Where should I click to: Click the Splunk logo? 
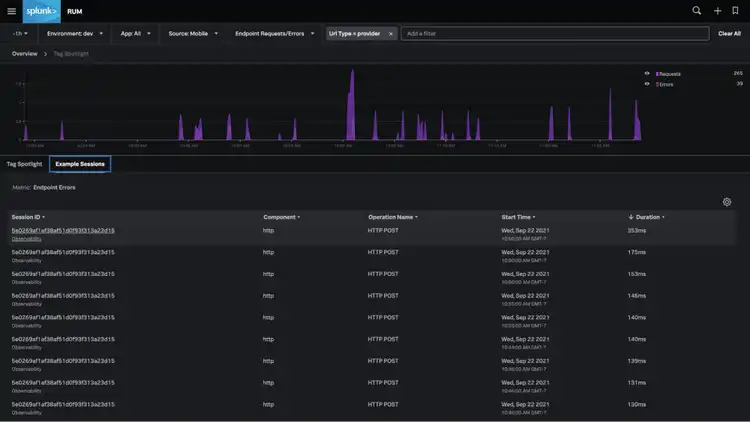(x=43, y=10)
